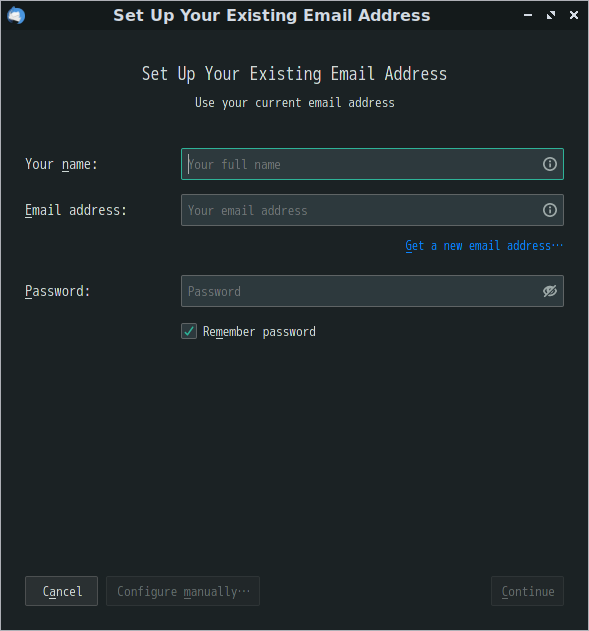Click the Thunderbird logo in title bar

(16, 16)
